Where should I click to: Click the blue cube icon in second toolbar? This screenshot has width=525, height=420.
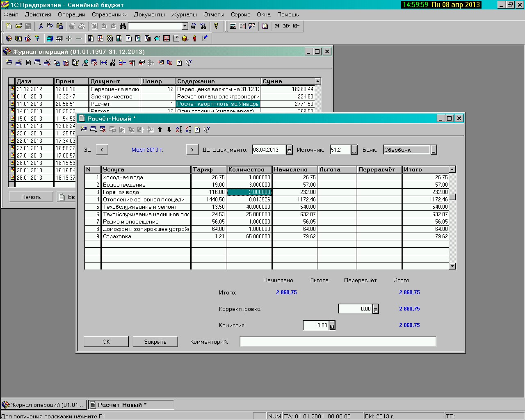coord(50,39)
